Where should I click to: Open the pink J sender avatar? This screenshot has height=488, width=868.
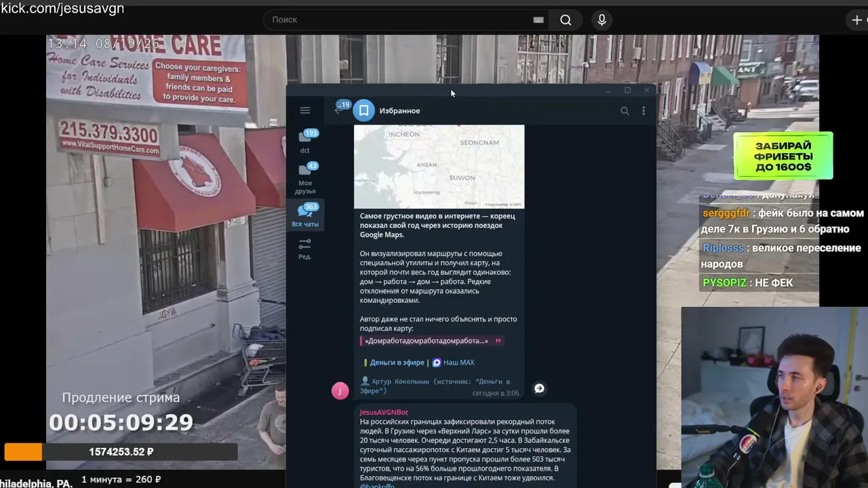click(x=340, y=390)
